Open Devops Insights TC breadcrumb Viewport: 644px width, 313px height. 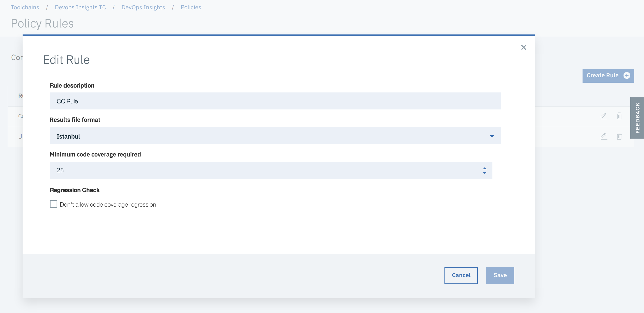[x=80, y=7]
